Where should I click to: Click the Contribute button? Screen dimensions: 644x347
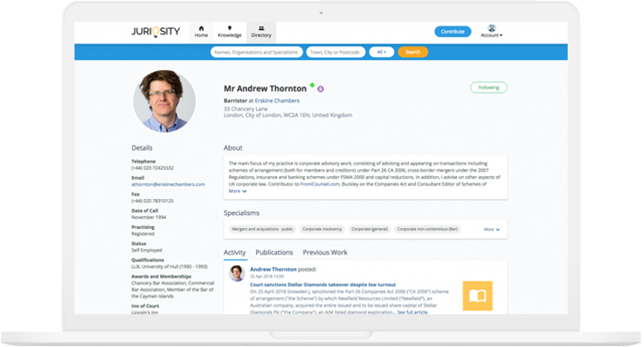coord(452,32)
